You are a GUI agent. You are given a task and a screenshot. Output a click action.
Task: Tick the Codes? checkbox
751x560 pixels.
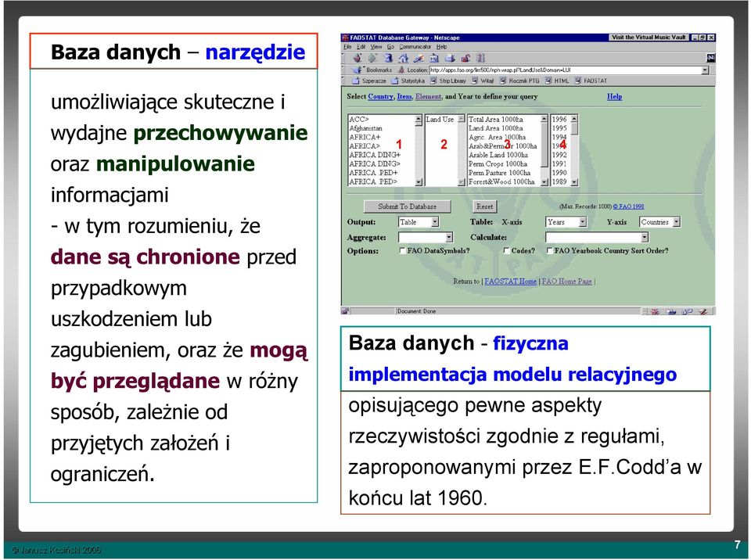(506, 250)
